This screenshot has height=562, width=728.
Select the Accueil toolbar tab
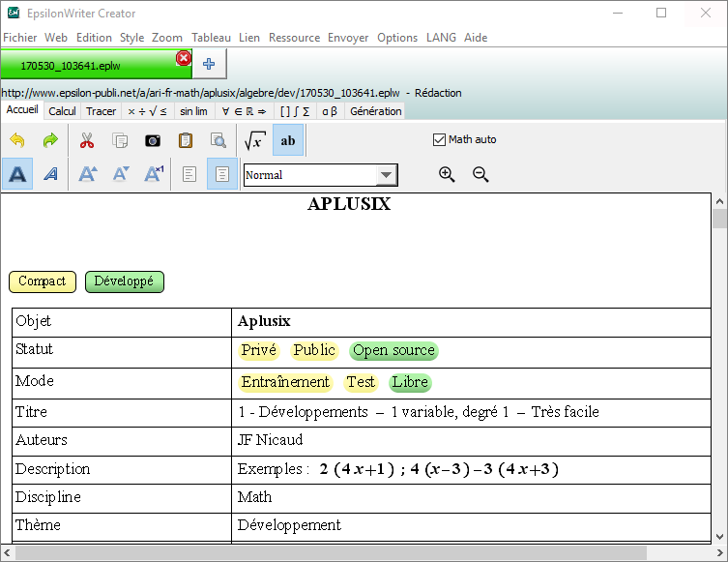coord(22,110)
